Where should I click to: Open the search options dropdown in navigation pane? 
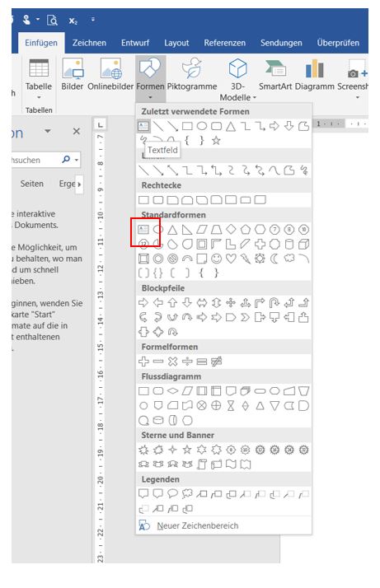coord(77,160)
